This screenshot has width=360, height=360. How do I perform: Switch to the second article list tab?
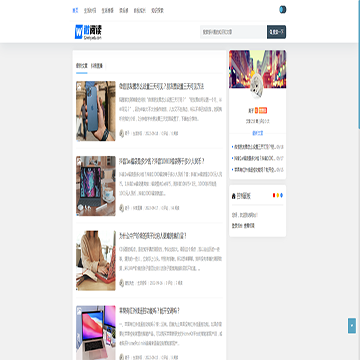(x=97, y=66)
